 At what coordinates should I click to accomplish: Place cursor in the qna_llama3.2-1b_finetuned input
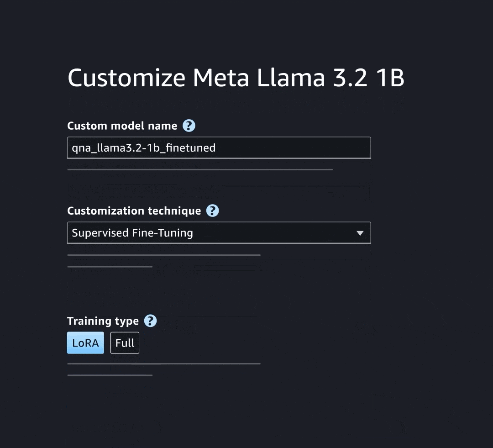(219, 148)
